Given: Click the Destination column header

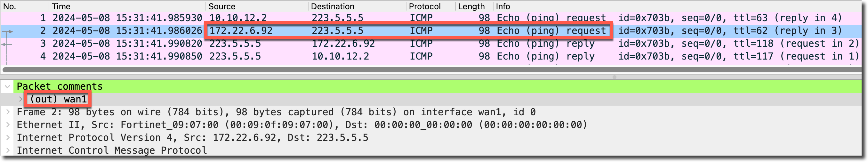Looking at the screenshot, I should coord(332,6).
